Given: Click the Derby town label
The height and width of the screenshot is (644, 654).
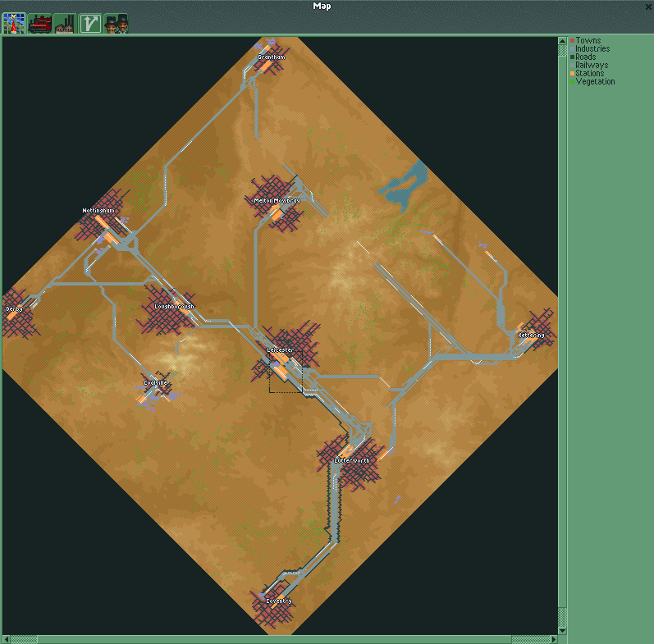Looking at the screenshot, I should coord(14,309).
